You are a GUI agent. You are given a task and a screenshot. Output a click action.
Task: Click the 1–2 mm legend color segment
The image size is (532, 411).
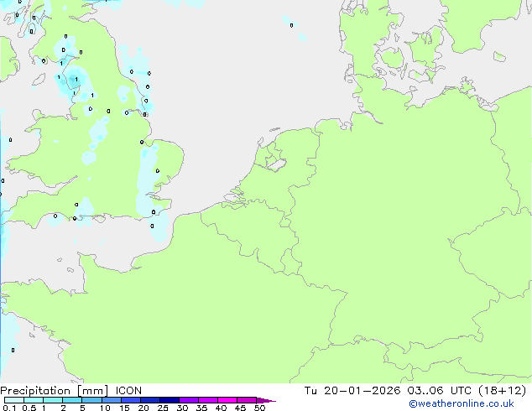point(53,400)
